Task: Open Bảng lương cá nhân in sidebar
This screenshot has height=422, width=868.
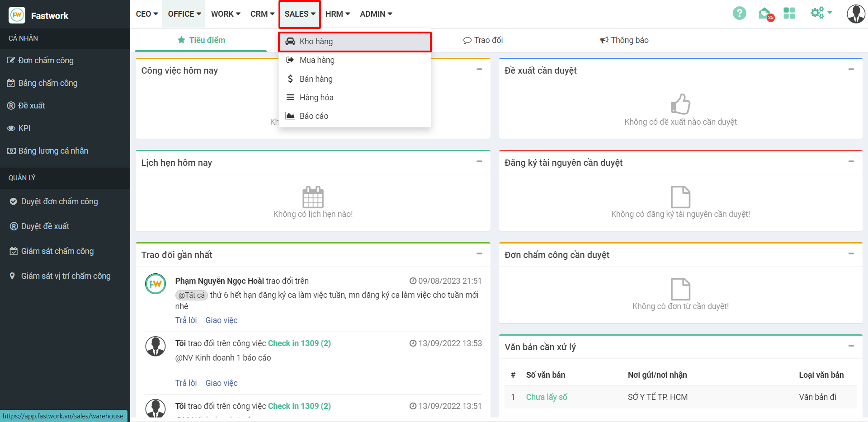Action: [x=53, y=151]
